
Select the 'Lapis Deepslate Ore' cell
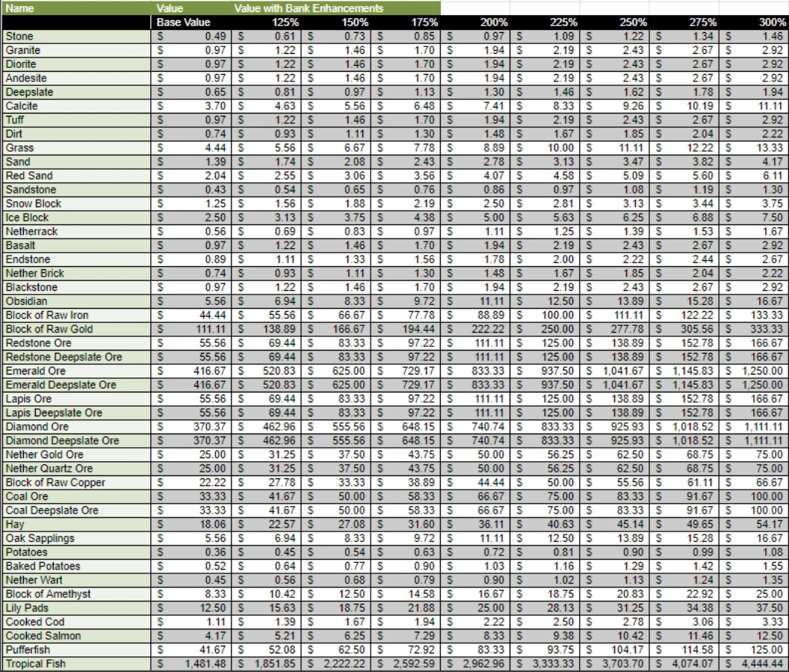point(76,413)
